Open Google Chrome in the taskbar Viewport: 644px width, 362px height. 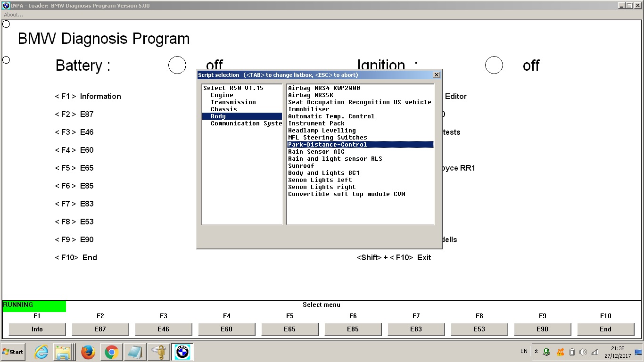112,352
